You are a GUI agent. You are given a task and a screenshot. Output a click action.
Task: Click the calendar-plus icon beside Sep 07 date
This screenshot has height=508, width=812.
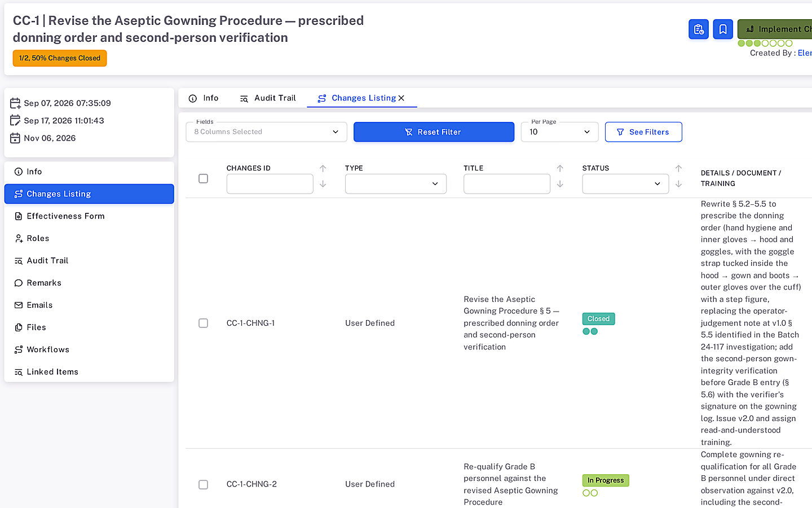[x=15, y=103]
